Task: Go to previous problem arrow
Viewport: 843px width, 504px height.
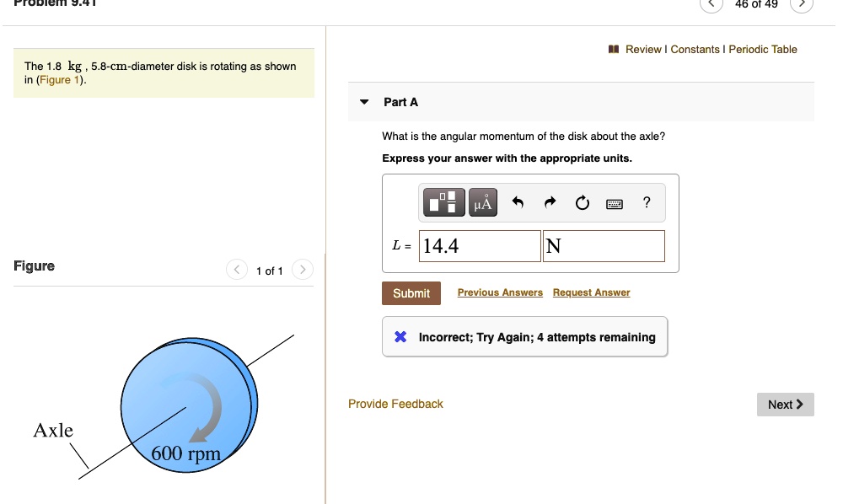Action: pos(711,3)
